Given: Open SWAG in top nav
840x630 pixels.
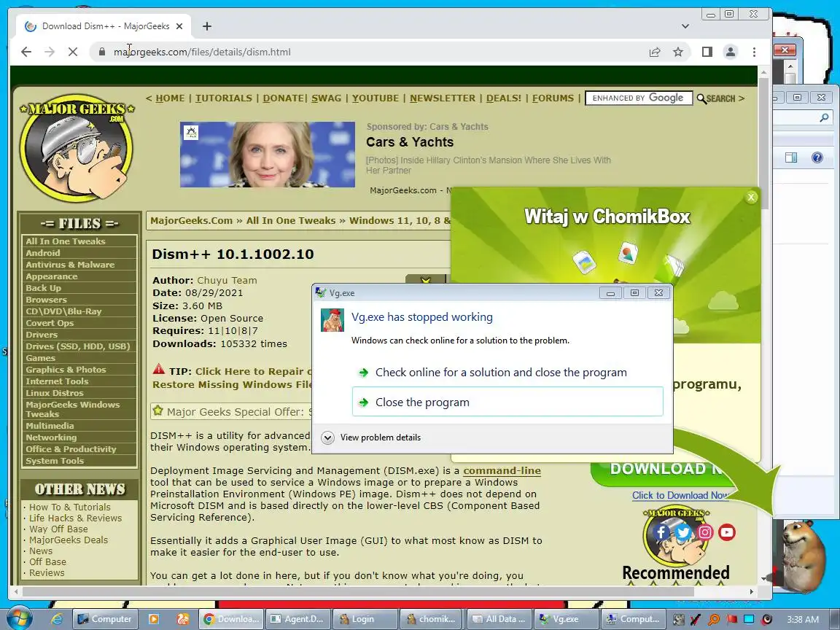Looking at the screenshot, I should (326, 98).
